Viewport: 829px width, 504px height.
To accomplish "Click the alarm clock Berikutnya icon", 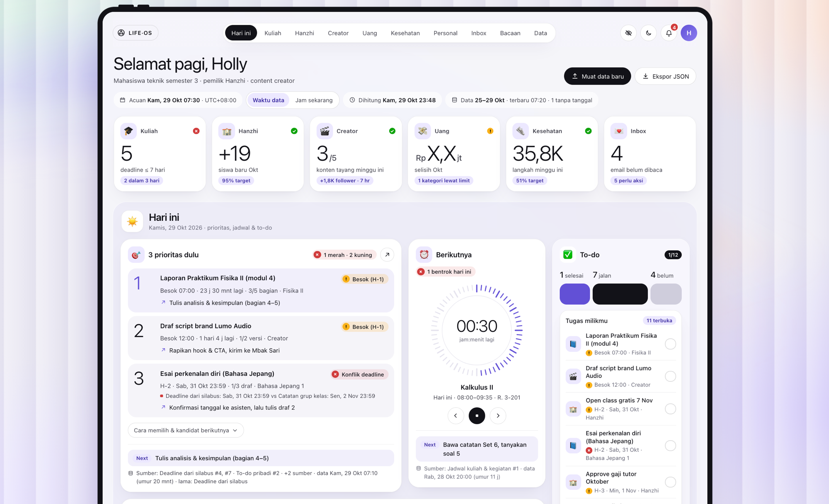I will pyautogui.click(x=424, y=255).
